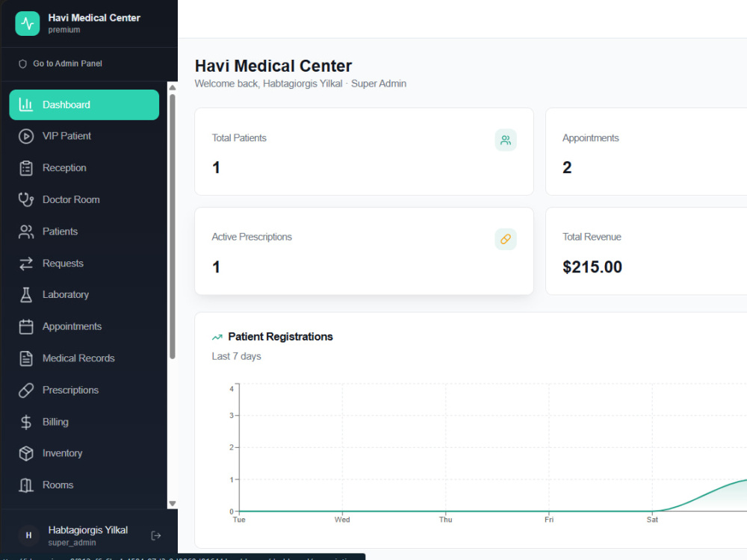Click the $215.00 revenue value
This screenshot has width=747, height=560.
[x=592, y=267]
